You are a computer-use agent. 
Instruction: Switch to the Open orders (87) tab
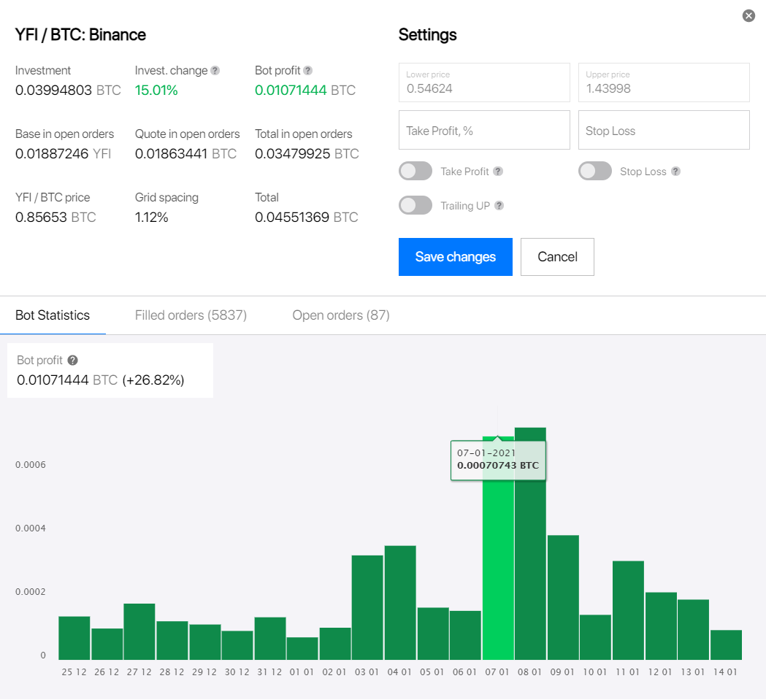point(341,315)
